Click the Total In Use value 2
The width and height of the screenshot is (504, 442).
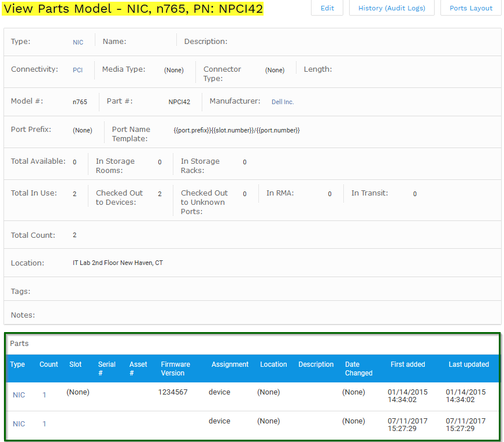[x=75, y=194]
